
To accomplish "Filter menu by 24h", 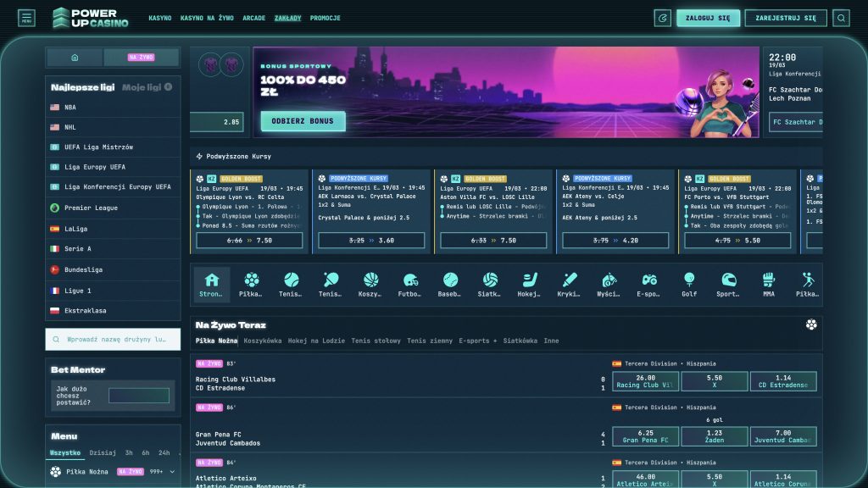I will point(164,452).
